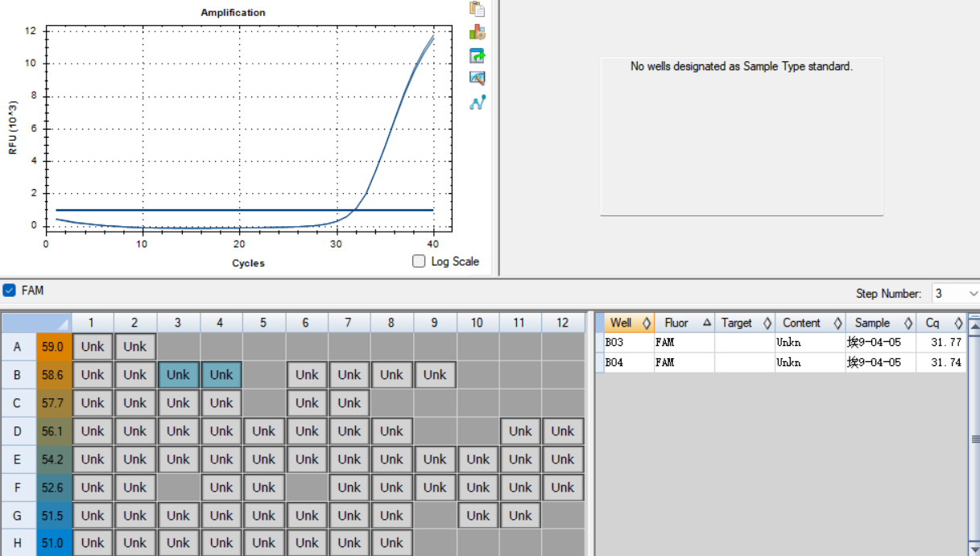The width and height of the screenshot is (980, 556).
Task: Enable the Log Scale checkbox
Action: (419, 261)
